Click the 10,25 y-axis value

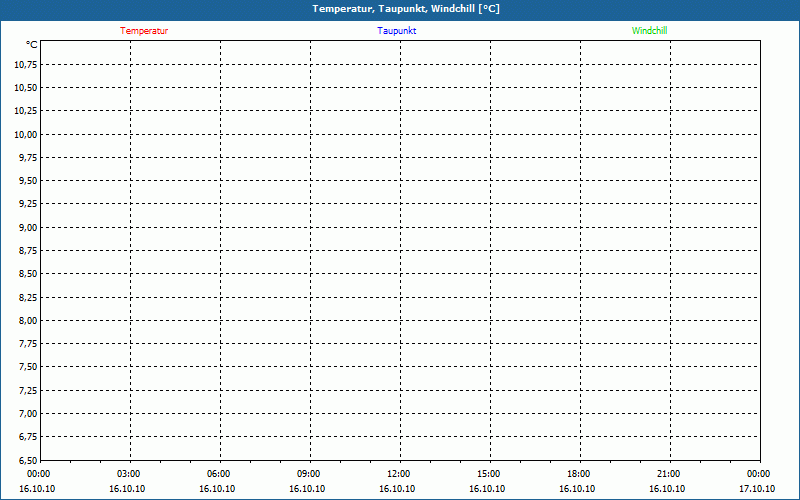(26, 111)
